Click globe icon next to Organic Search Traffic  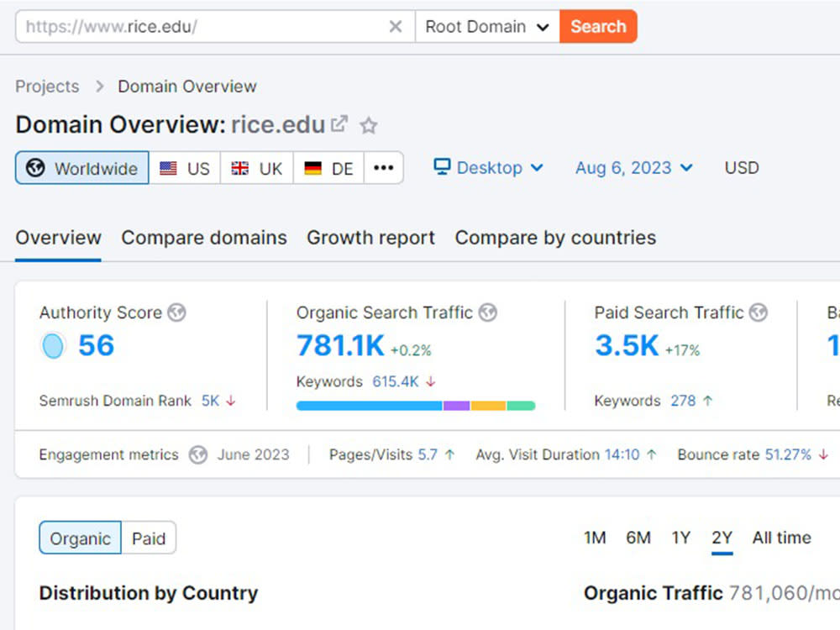(x=487, y=312)
